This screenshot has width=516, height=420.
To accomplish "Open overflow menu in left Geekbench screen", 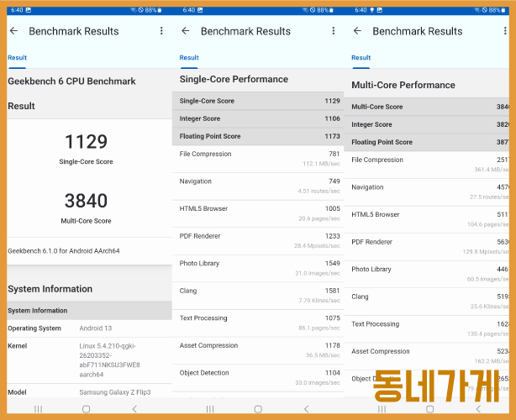I will click(x=161, y=31).
